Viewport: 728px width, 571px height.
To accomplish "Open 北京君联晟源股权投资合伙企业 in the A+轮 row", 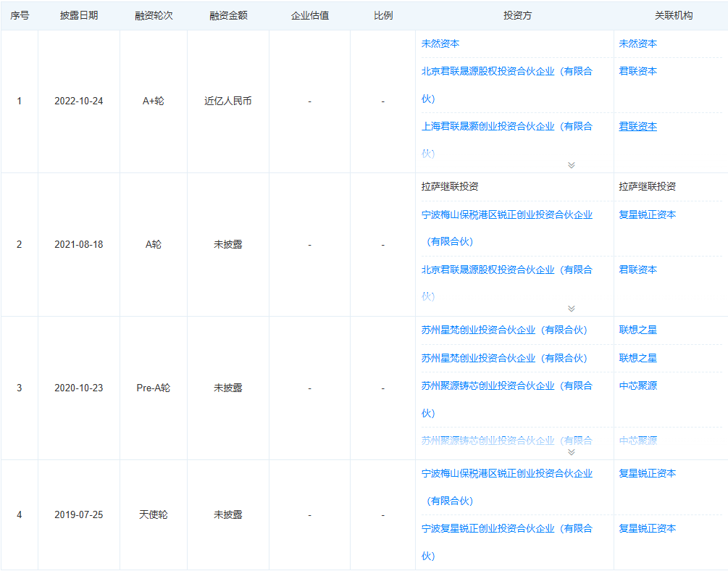I will (506, 85).
